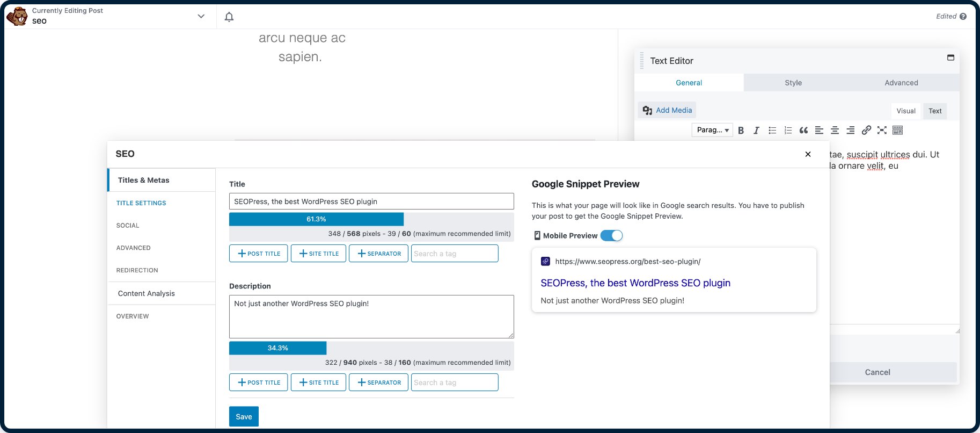Viewport: 980px width, 433px height.
Task: Select the Visual editor tab
Action: [906, 111]
